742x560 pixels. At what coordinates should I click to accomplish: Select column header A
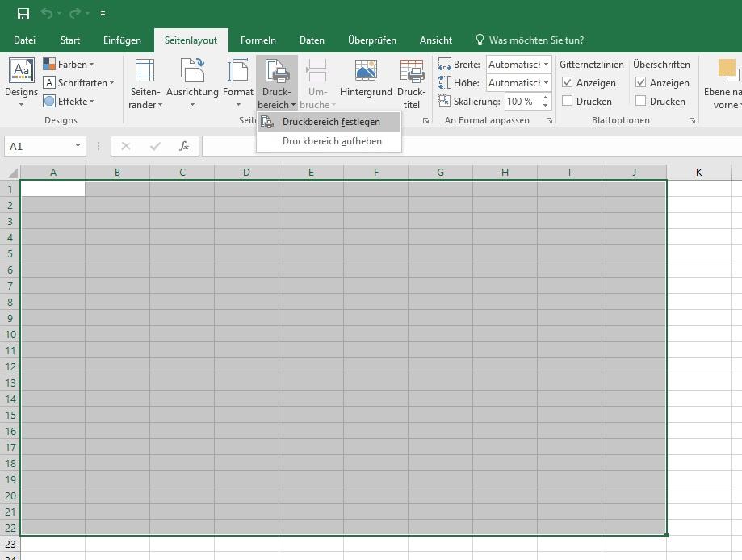pyautogui.click(x=53, y=172)
